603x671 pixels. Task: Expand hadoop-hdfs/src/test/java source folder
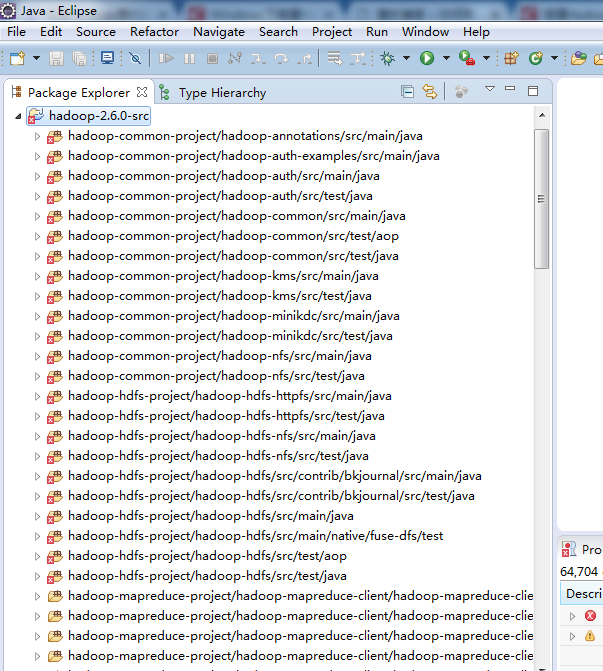pyautogui.click(x=37, y=576)
